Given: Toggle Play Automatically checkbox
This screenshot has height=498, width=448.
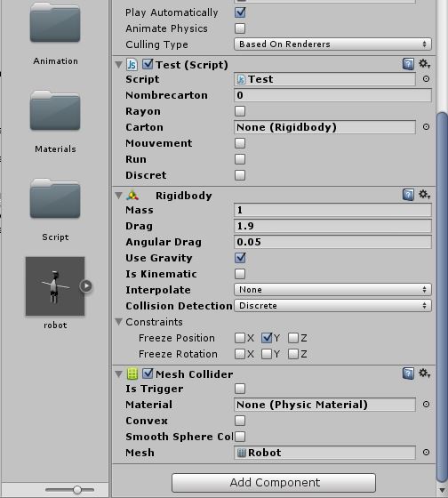Looking at the screenshot, I should pos(240,12).
